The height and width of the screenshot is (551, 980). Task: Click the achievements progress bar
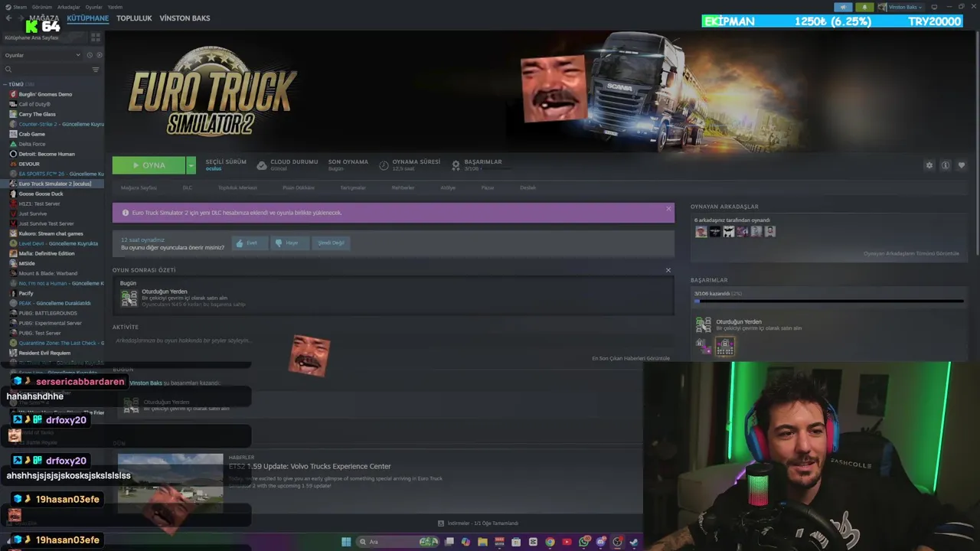point(828,302)
